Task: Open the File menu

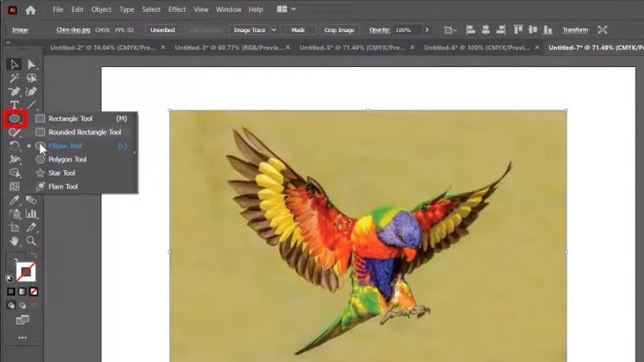Action: [x=58, y=9]
